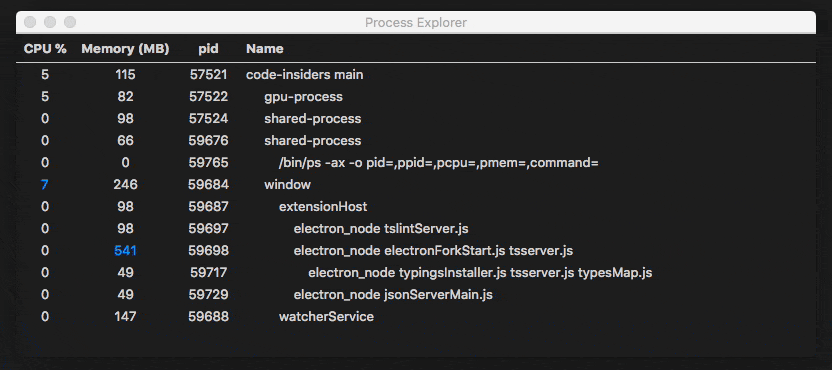
Task: Click the highlighted CPU value 7
Action: [x=45, y=185]
